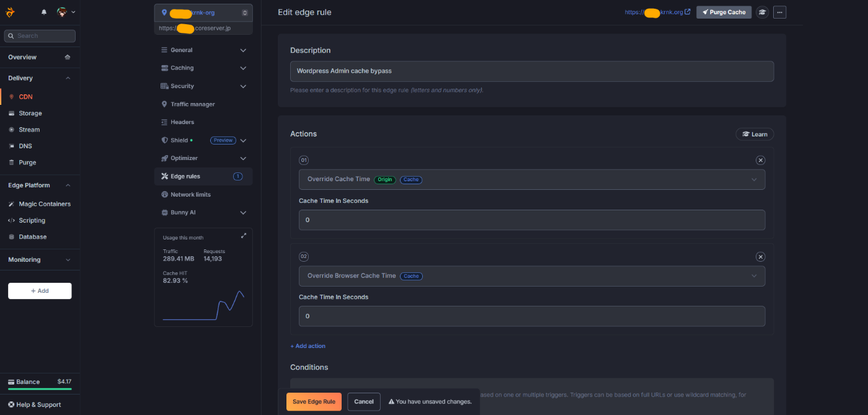Click the Purge Cache button
868x415 pixels.
coord(724,12)
